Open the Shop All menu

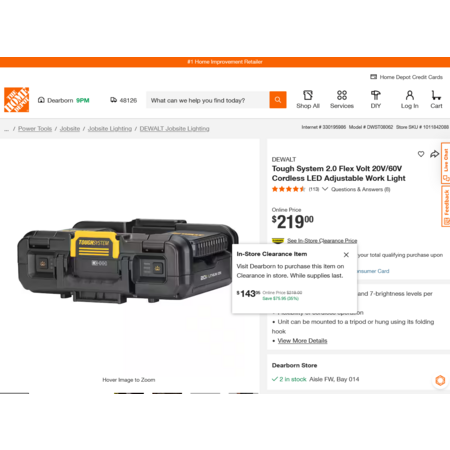[308, 100]
